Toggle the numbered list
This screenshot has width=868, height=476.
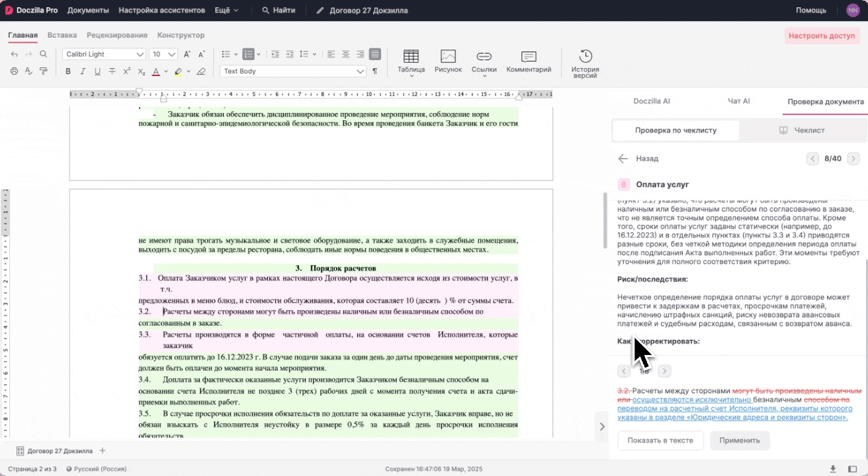248,54
